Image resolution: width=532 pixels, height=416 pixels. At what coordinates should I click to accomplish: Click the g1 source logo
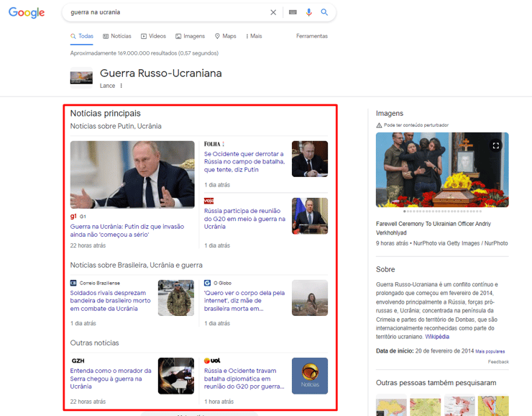[x=73, y=217]
